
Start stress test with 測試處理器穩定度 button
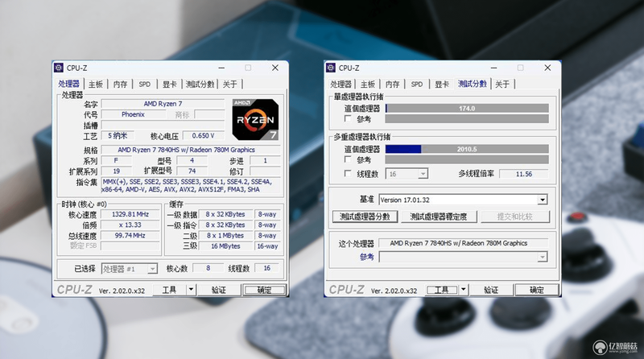click(438, 217)
